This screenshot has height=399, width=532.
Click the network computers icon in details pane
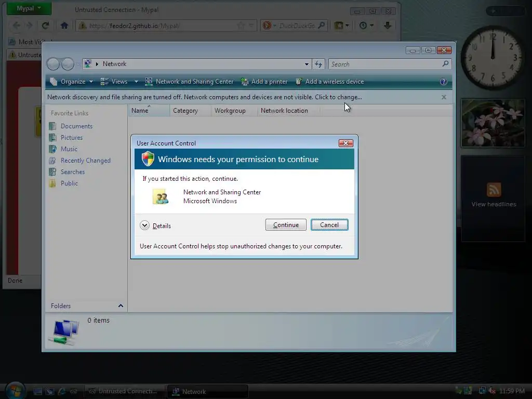coord(63,331)
